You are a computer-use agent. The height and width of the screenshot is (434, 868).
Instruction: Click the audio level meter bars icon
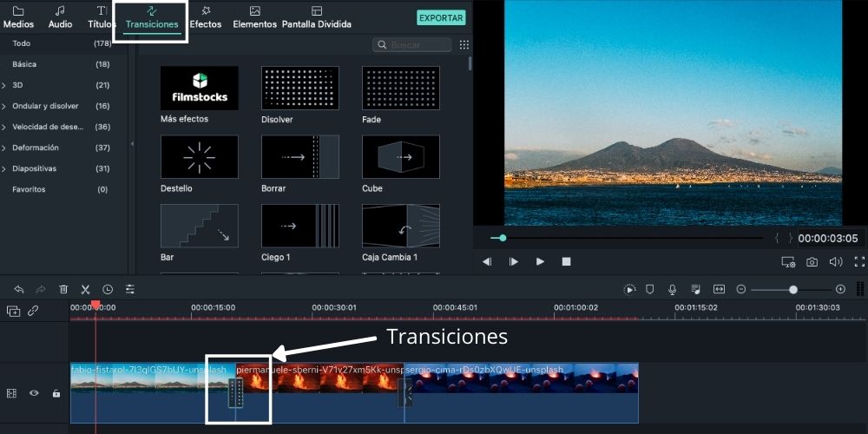point(860,289)
